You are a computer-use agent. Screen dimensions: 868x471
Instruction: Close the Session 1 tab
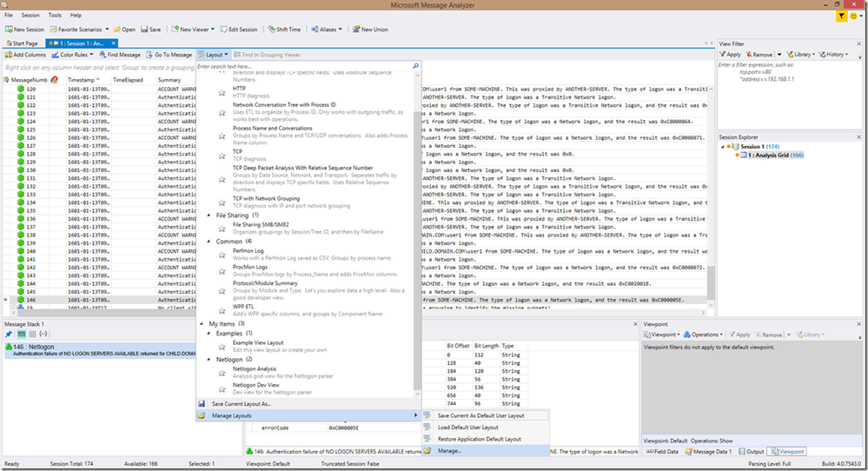point(114,43)
